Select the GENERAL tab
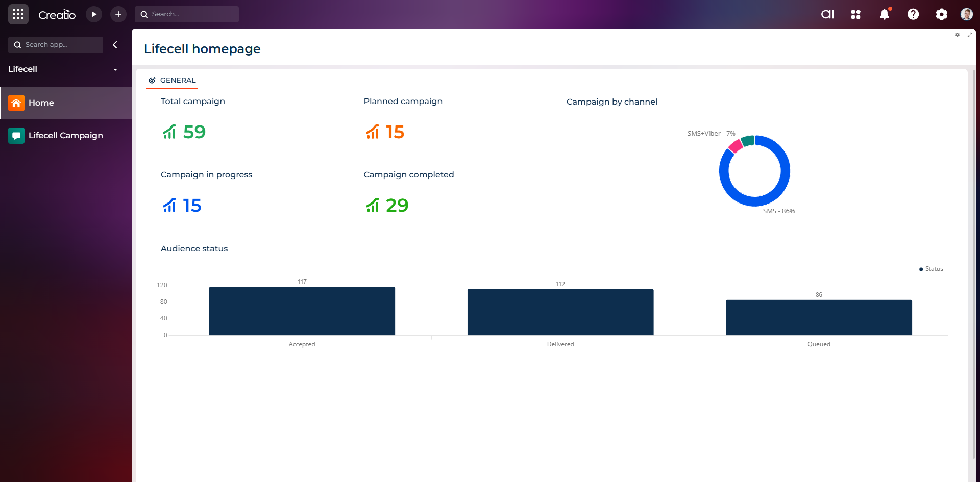This screenshot has width=980, height=482. coord(172,80)
